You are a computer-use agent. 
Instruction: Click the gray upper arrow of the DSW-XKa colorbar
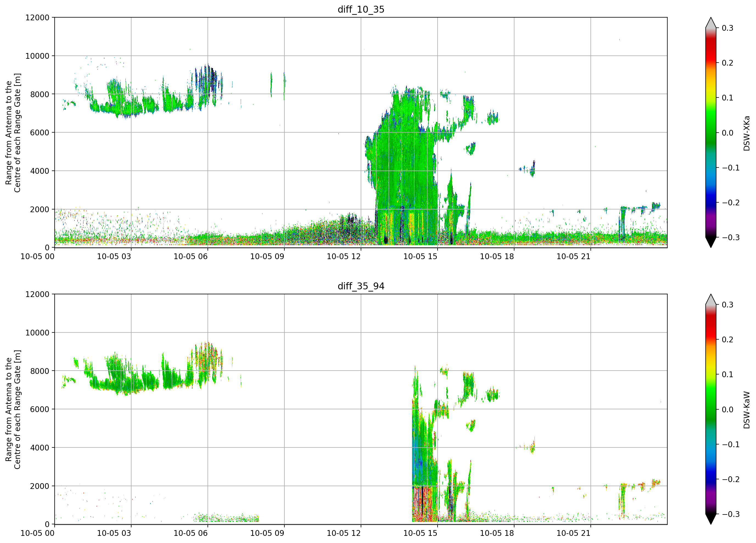click(x=711, y=23)
